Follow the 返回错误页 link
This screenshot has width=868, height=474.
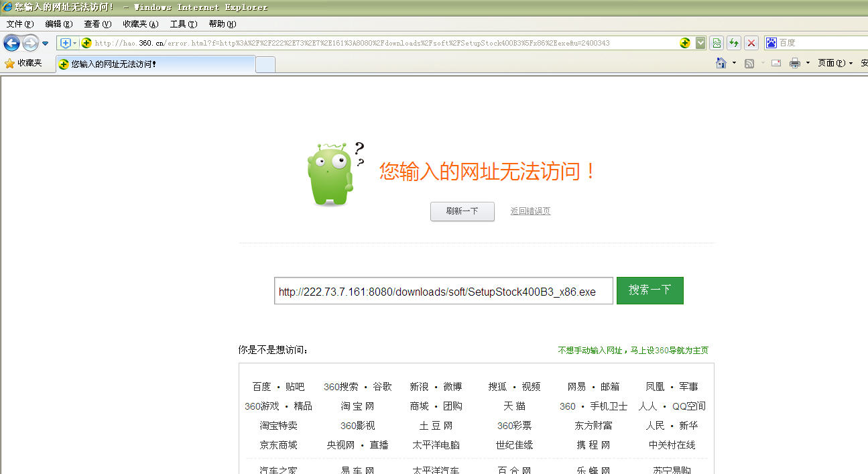(530, 211)
